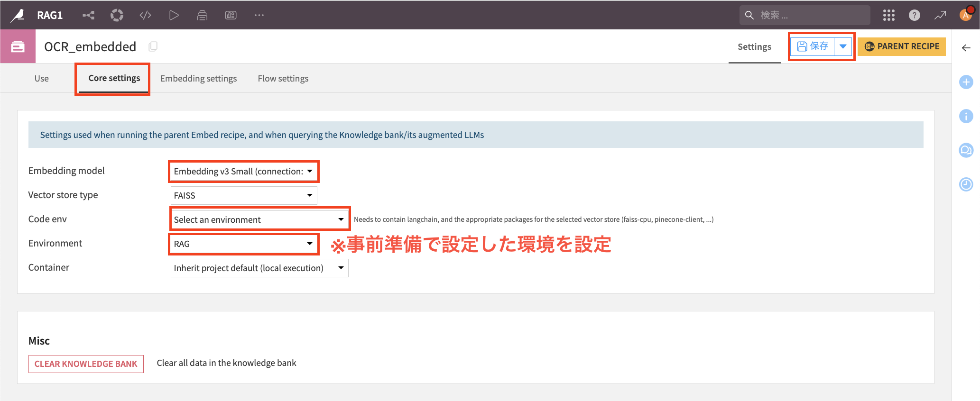Viewport: 980px width, 401px height.
Task: Open the Container Inherit project default dropdown
Action: coord(259,268)
